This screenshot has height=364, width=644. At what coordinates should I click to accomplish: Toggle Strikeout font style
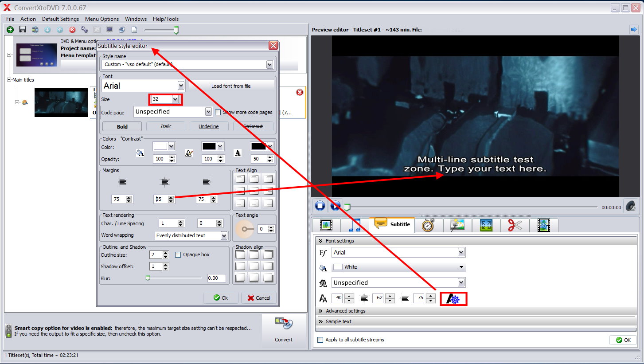(253, 126)
